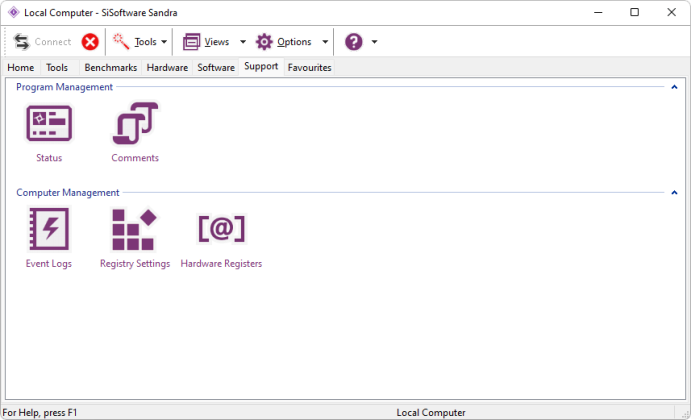Open the Options dropdown arrow

(x=325, y=42)
